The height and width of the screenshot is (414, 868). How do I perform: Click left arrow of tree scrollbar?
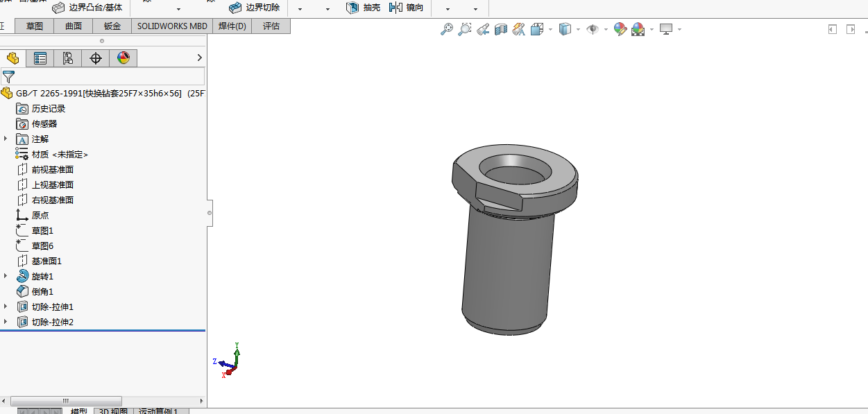click(x=4, y=401)
